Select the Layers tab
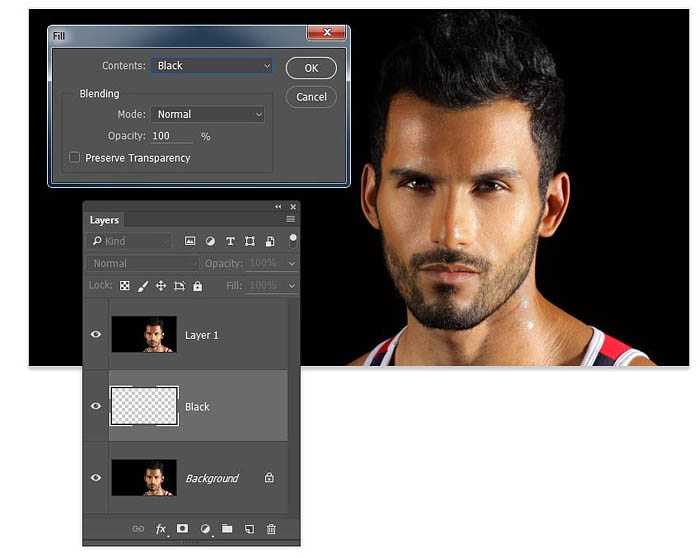Image resolution: width=700 pixels, height=558 pixels. pyautogui.click(x=104, y=220)
